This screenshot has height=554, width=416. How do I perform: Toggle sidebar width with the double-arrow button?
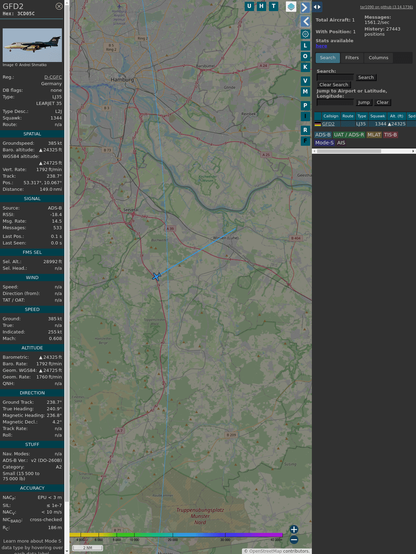pyautogui.click(x=317, y=7)
